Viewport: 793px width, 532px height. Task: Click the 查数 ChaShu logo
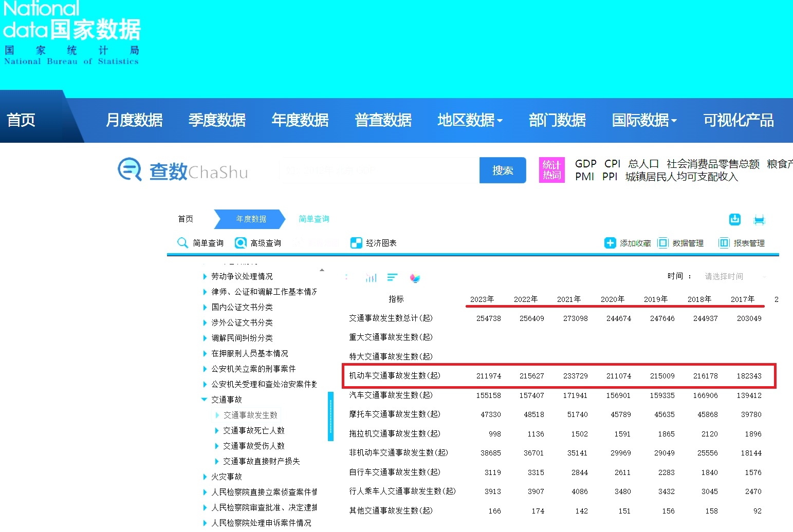(183, 170)
